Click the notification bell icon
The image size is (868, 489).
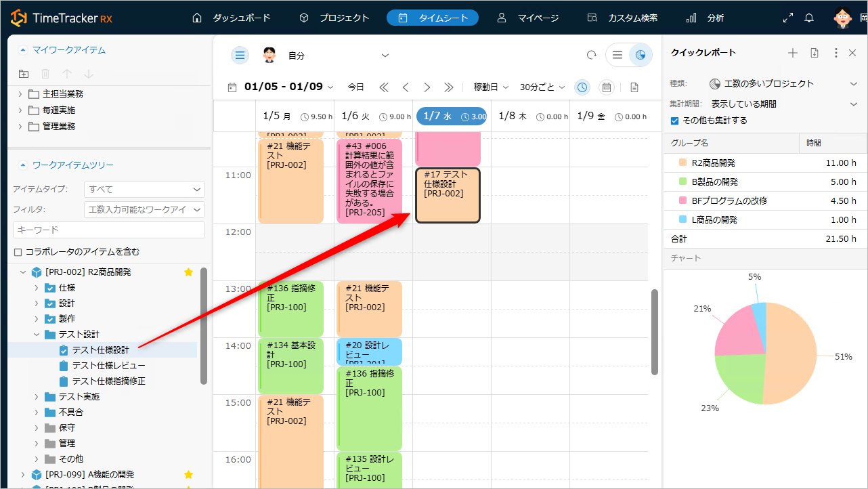click(809, 18)
